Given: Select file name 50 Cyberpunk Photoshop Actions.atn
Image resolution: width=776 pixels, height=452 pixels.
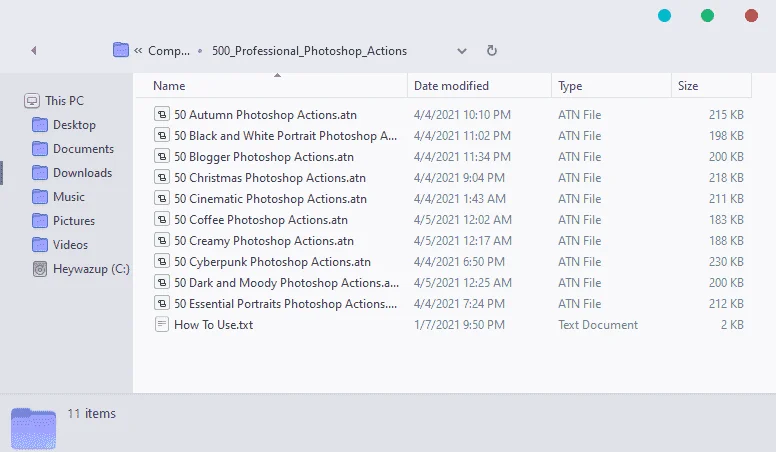Looking at the screenshot, I should pos(272,262).
